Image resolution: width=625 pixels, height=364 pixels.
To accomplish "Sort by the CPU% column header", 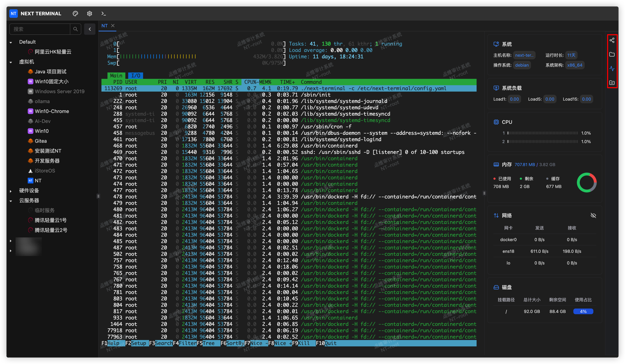I will tap(251, 82).
